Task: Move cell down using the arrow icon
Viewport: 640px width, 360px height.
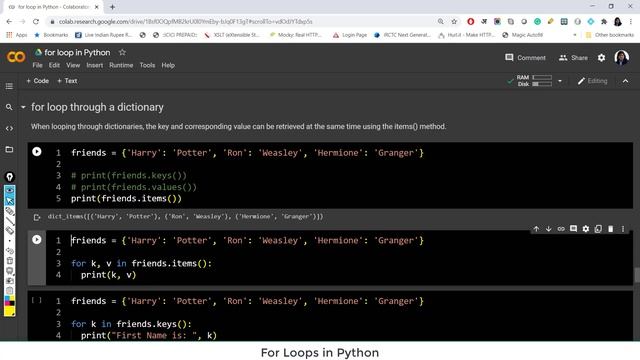Action: [549, 229]
